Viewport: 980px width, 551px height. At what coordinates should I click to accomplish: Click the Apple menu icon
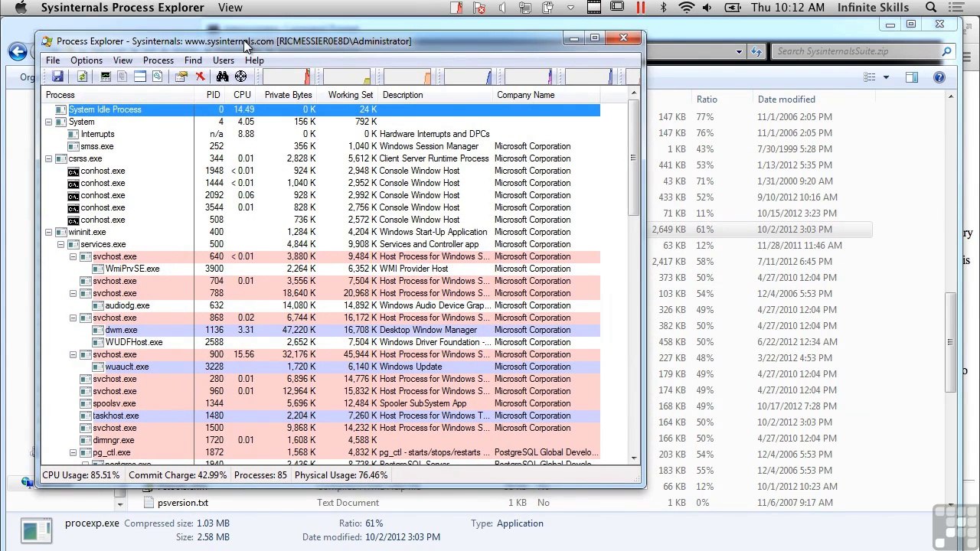pyautogui.click(x=21, y=8)
